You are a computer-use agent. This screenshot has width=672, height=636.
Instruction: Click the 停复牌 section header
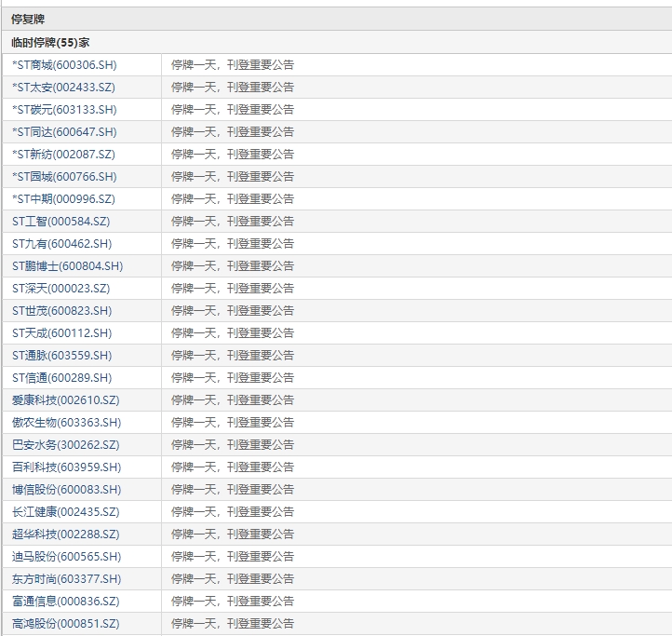pos(28,19)
